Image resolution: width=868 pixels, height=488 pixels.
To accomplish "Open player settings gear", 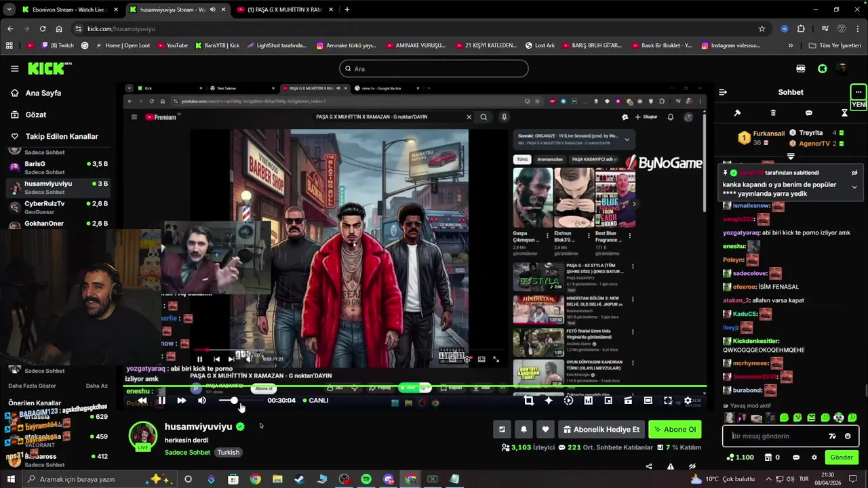I will coord(688,401).
